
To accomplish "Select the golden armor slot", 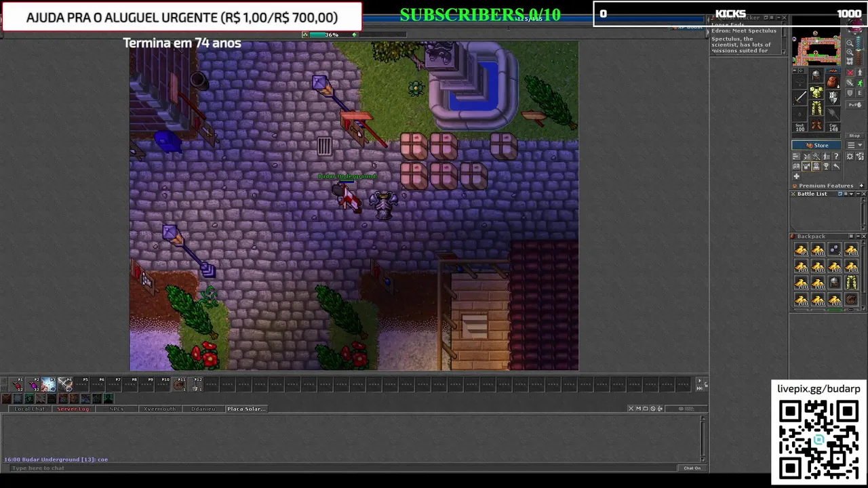I will (x=816, y=91).
